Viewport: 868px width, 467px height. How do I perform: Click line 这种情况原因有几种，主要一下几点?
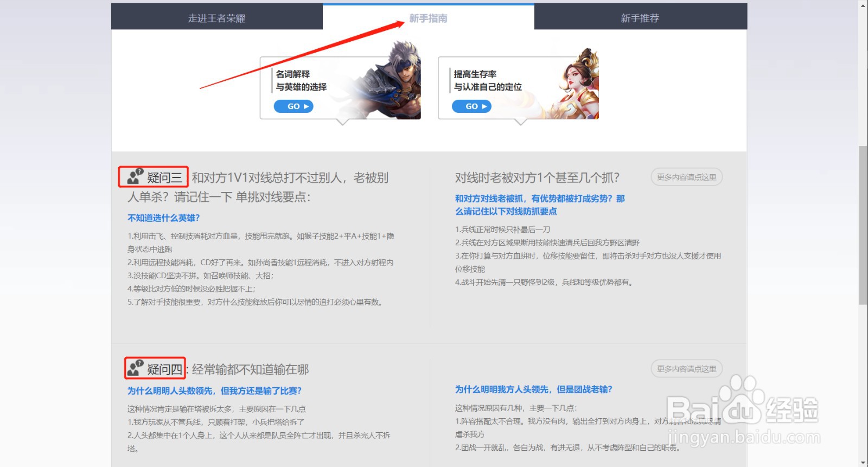click(516, 408)
